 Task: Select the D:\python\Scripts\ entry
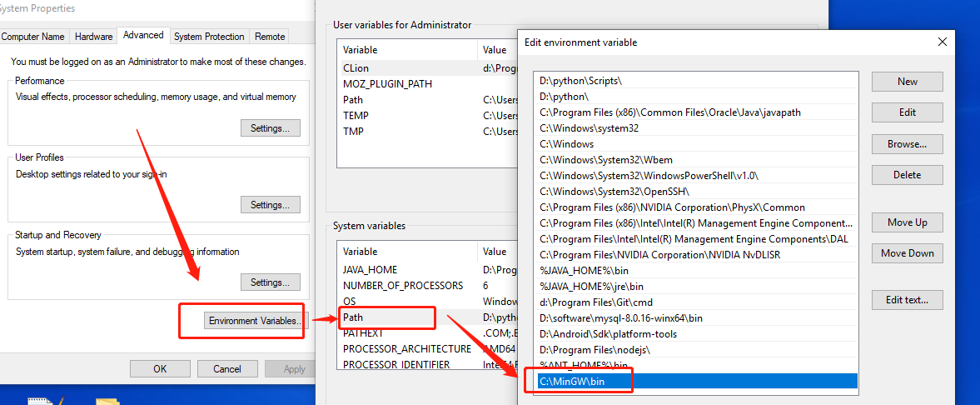pos(698,81)
